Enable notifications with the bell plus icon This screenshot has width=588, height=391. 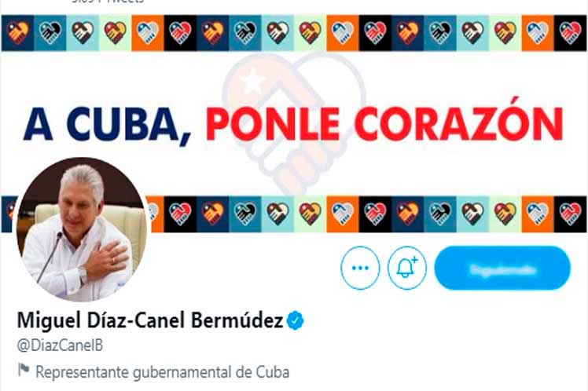(x=407, y=268)
